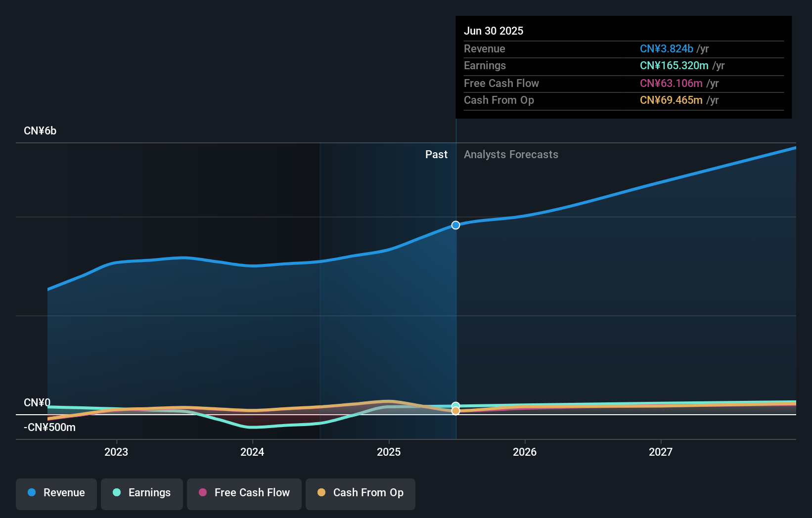This screenshot has width=812, height=518.
Task: Click the blue Revenue legend dot
Action: (32, 493)
